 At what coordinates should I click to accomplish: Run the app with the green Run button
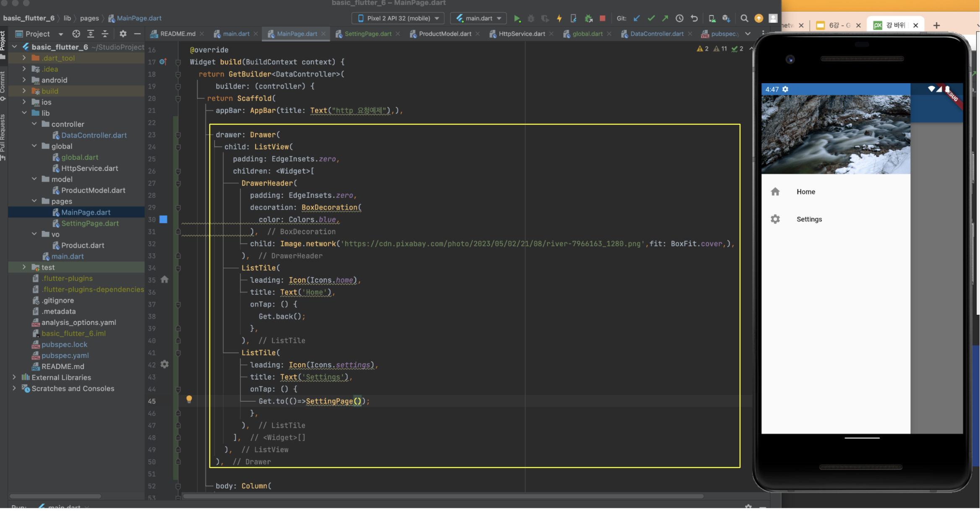(x=517, y=18)
